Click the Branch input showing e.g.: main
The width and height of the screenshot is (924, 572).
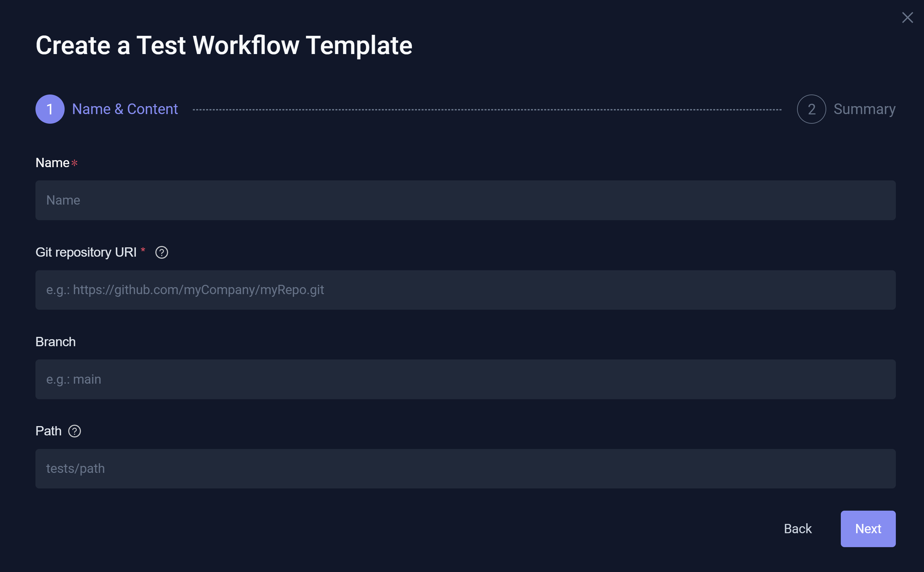click(x=465, y=379)
